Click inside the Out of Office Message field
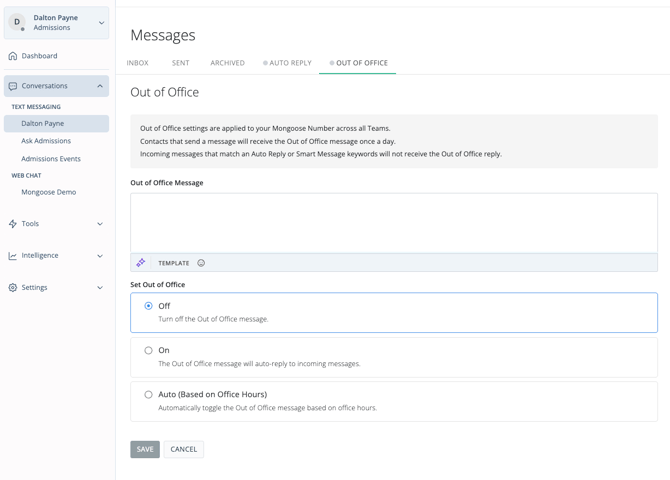The width and height of the screenshot is (670, 480). [394, 222]
